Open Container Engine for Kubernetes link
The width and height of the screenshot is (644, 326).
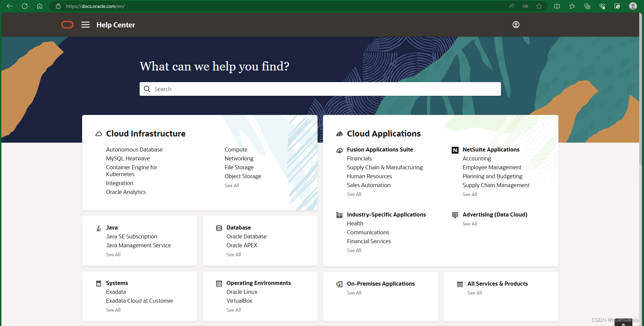coord(131,171)
